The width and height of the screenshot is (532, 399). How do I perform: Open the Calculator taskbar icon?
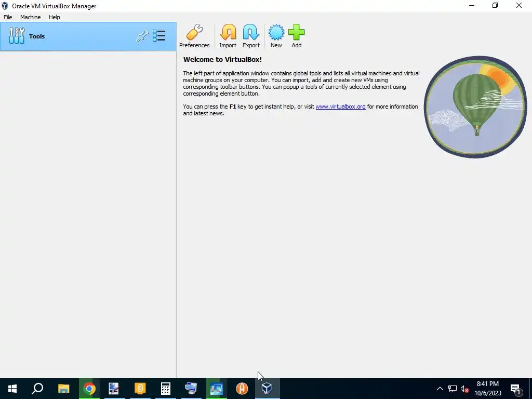[166, 389]
